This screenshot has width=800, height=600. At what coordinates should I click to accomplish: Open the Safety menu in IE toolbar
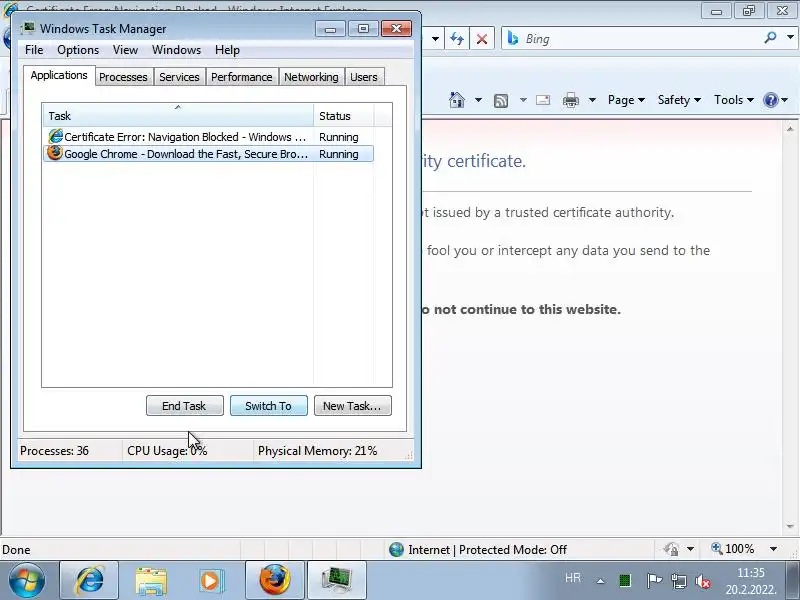click(x=679, y=100)
